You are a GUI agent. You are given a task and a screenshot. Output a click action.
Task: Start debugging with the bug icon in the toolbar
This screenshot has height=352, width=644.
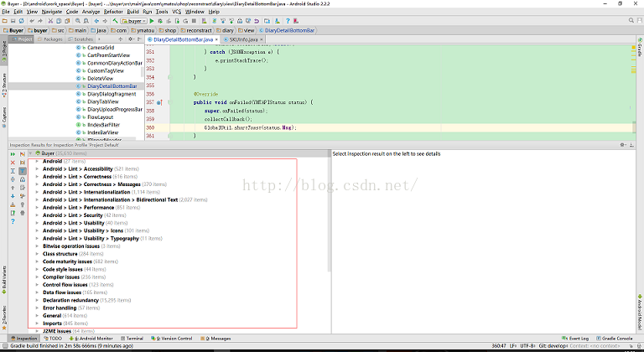(x=160, y=21)
